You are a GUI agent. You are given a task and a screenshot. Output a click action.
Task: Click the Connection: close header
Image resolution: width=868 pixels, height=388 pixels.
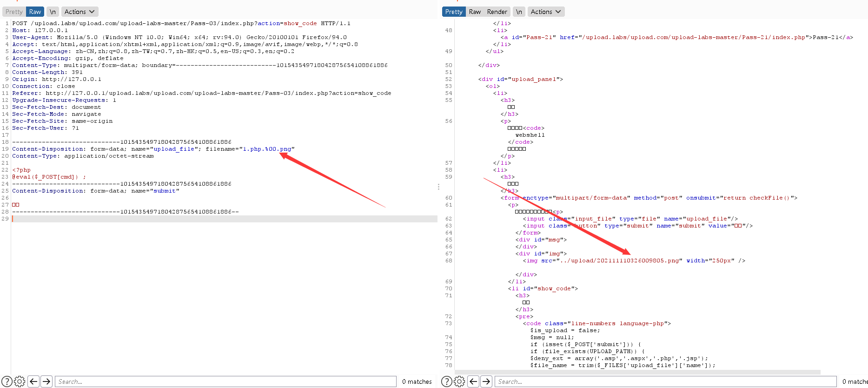coord(44,86)
